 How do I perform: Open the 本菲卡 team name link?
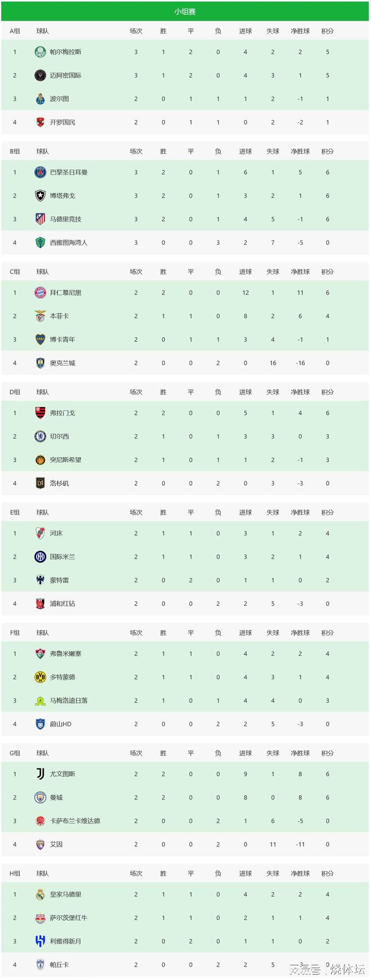(x=59, y=316)
